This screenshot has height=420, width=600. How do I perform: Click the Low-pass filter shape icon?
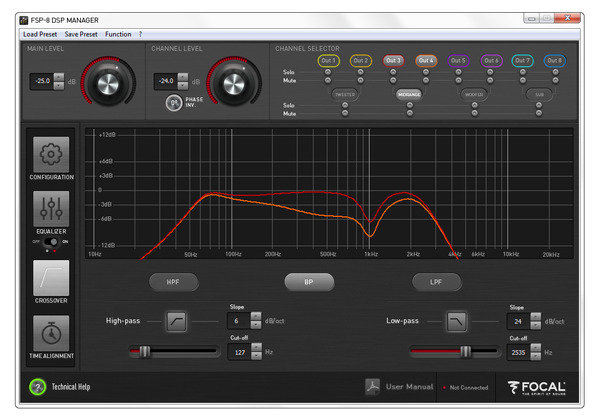point(457,321)
